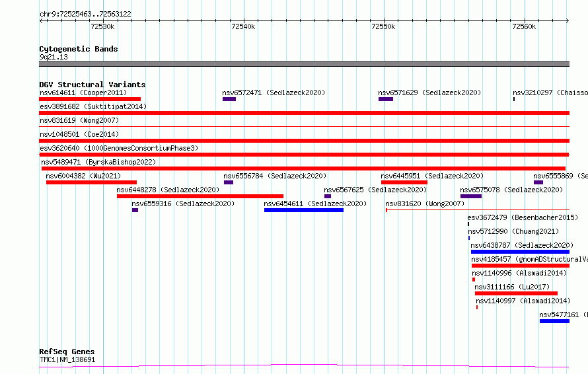Click the 72560k ruler position marker
588x374 pixels.
click(524, 26)
